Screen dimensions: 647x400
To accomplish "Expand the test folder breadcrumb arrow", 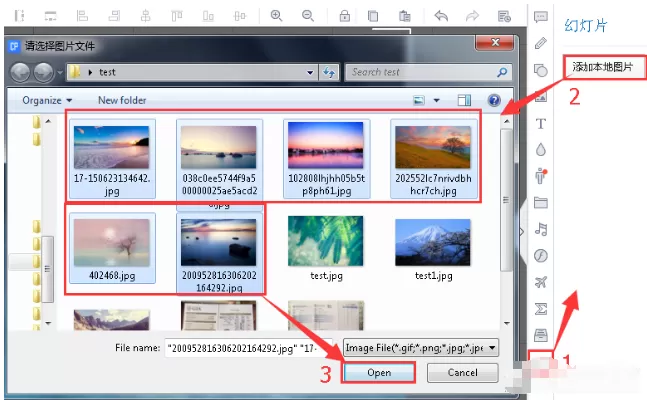I will (90, 72).
